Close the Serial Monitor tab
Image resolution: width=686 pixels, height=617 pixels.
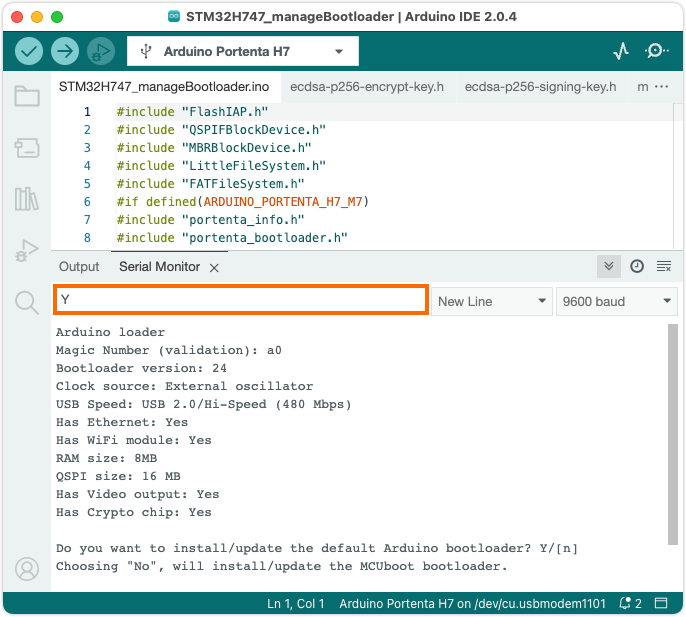[x=214, y=268]
